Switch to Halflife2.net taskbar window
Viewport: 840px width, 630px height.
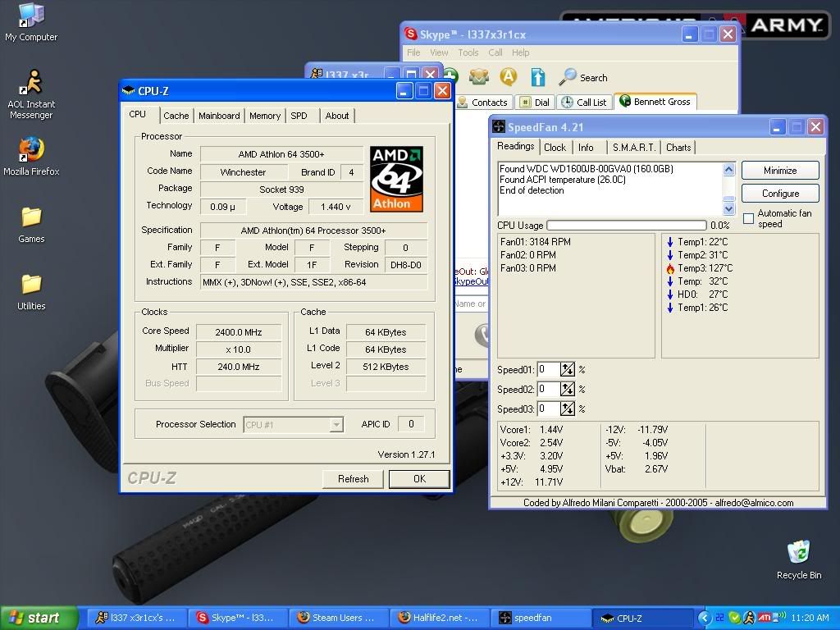click(440, 618)
